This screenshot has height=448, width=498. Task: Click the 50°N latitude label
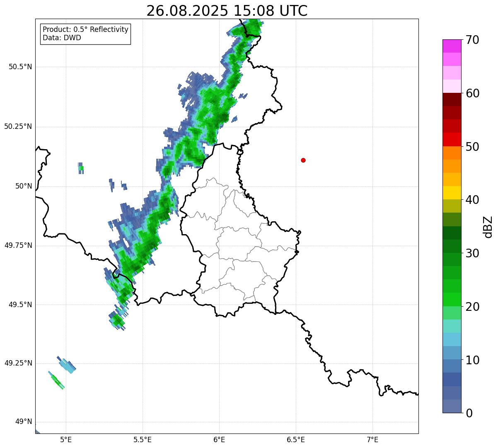tap(24, 186)
